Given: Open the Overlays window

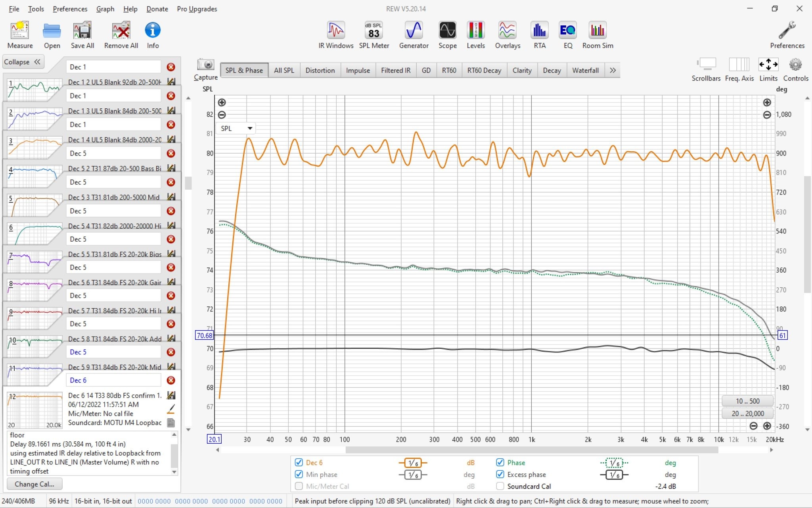Looking at the screenshot, I should [507, 35].
